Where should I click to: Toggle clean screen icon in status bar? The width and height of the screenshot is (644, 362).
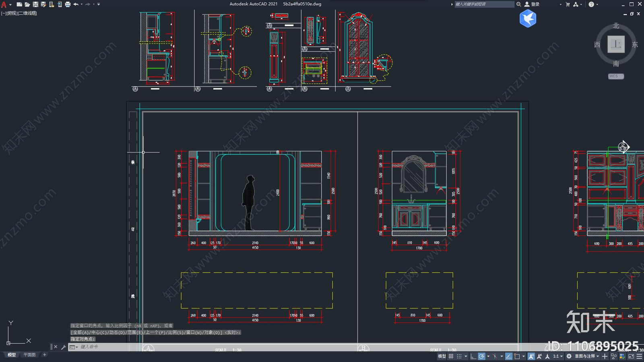(631, 356)
